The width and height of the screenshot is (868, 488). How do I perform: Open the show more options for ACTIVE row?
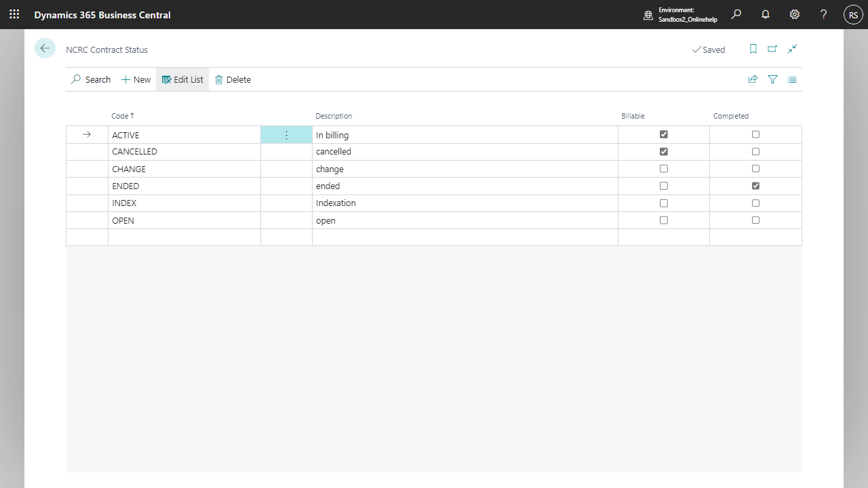point(286,136)
